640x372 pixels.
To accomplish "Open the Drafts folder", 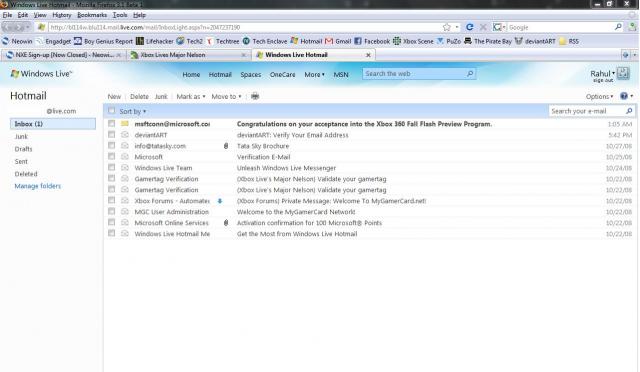I will (23, 149).
